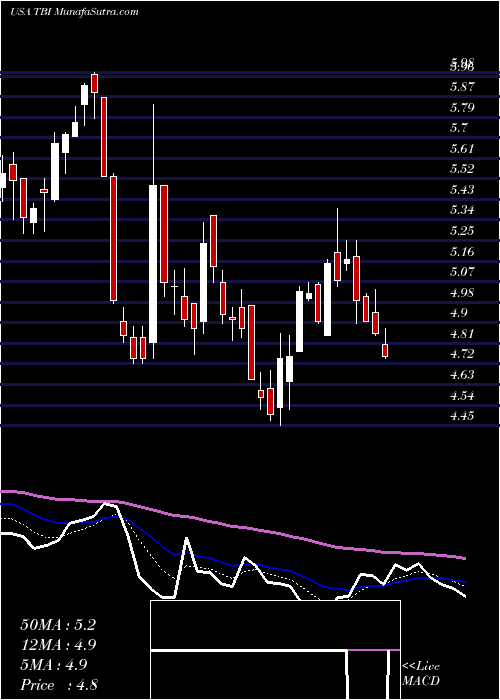
Task: Click the Price : 4.8 readout
Action: [x=59, y=685]
